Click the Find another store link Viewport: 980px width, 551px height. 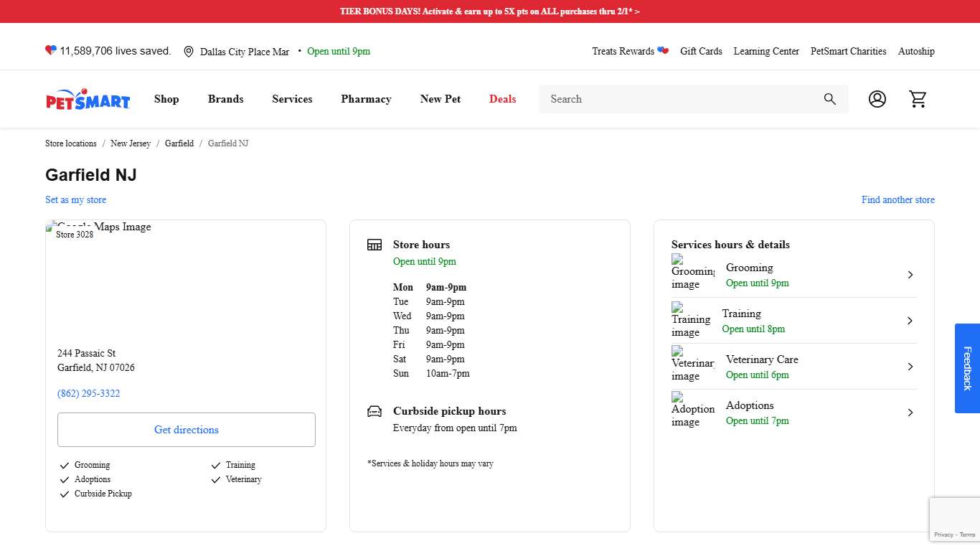pyautogui.click(x=897, y=200)
